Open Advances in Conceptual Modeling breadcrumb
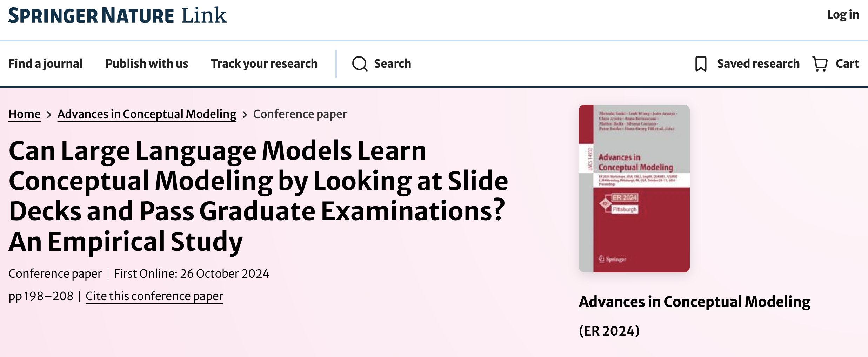This screenshot has width=868, height=357. (146, 114)
